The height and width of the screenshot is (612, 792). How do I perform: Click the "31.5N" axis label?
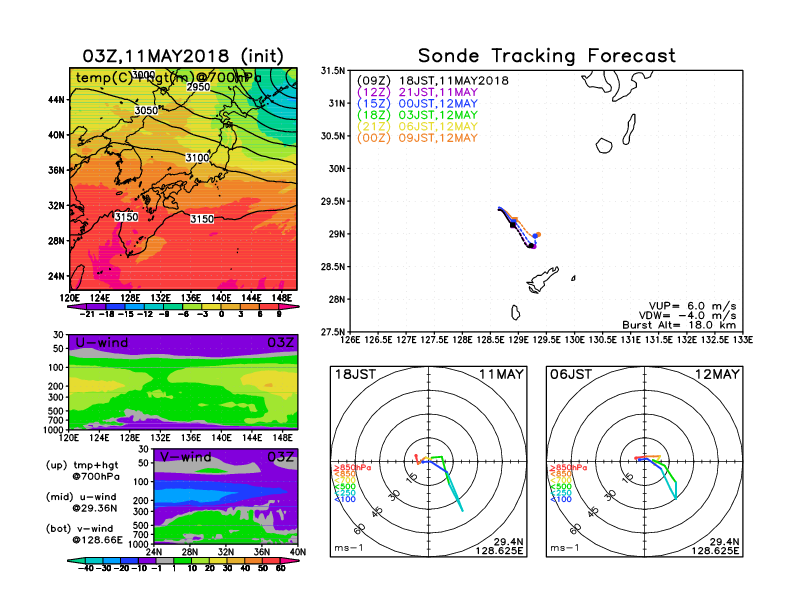pos(332,71)
